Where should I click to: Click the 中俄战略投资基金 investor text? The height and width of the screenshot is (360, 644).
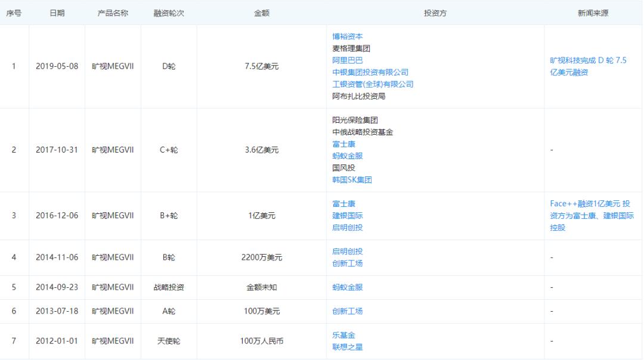363,132
